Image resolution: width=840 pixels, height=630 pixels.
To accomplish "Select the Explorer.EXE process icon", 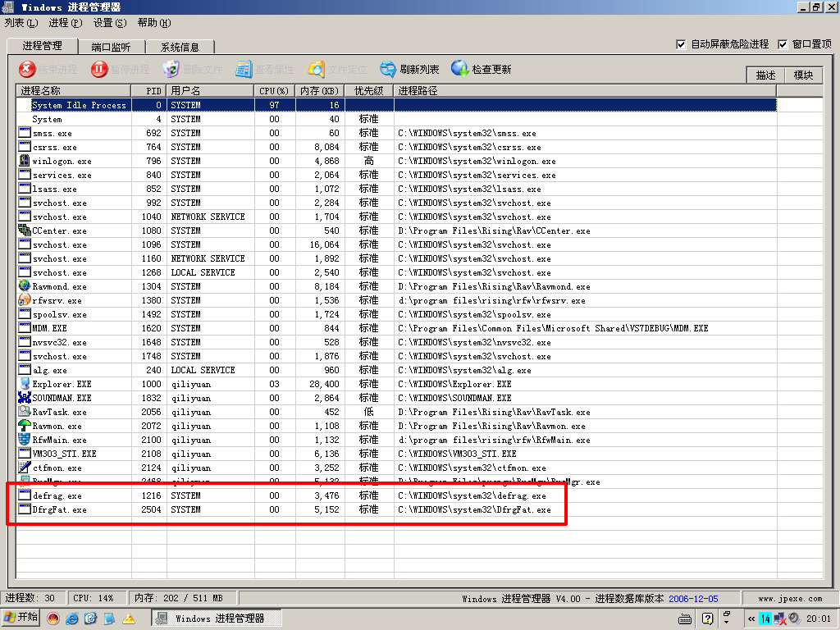I will click(25, 383).
